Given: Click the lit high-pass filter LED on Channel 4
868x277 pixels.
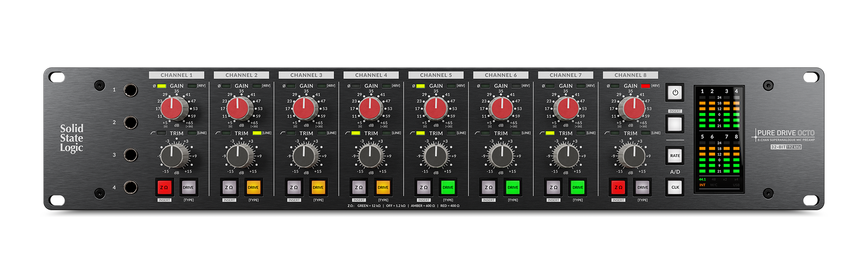Looking at the screenshot, I should coord(356,133).
